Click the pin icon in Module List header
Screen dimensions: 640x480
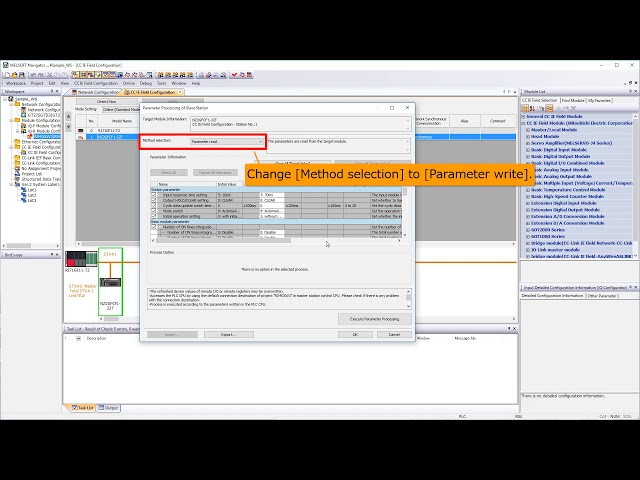click(630, 91)
